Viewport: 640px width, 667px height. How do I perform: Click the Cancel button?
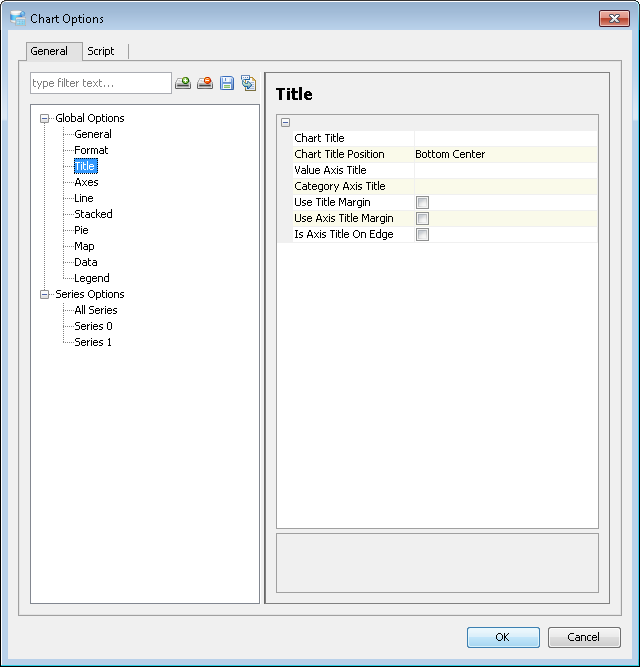(584, 637)
